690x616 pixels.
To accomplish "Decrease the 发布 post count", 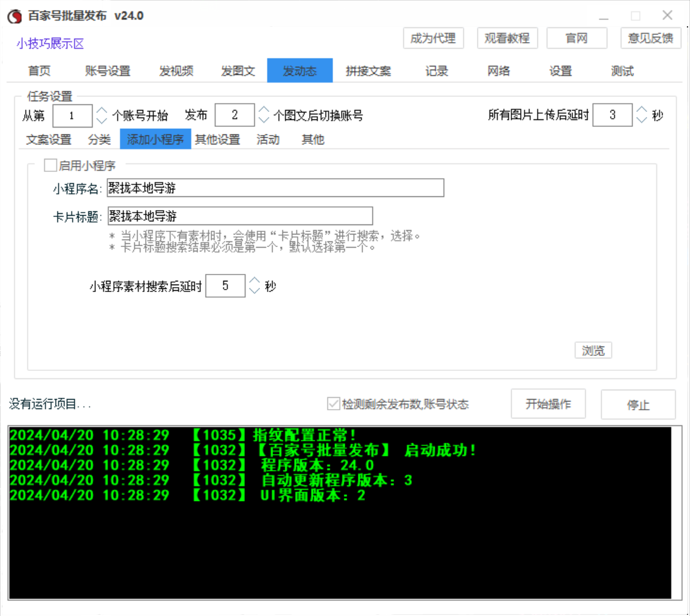I will (x=264, y=120).
